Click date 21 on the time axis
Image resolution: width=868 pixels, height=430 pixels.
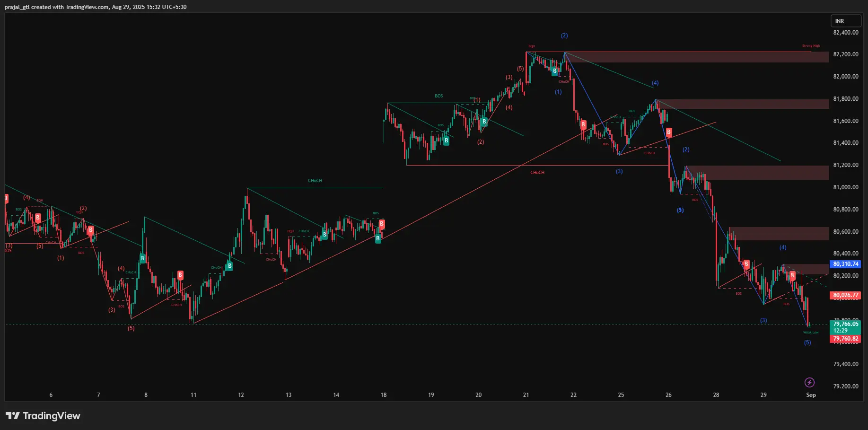[x=526, y=395]
